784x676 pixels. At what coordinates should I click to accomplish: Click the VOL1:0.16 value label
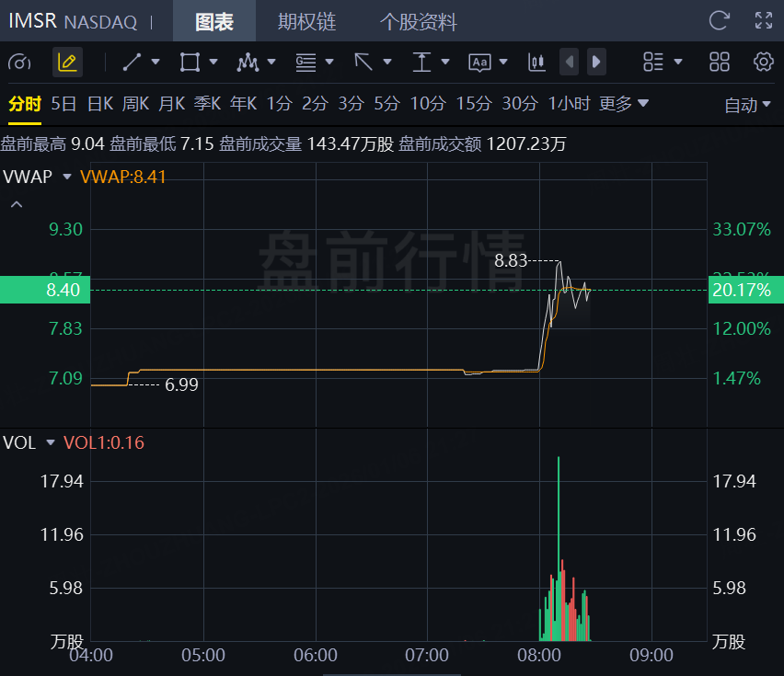click(x=104, y=442)
